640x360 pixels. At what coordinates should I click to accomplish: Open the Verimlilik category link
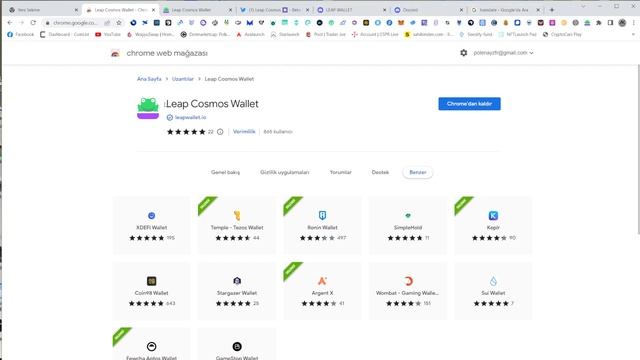(x=244, y=131)
